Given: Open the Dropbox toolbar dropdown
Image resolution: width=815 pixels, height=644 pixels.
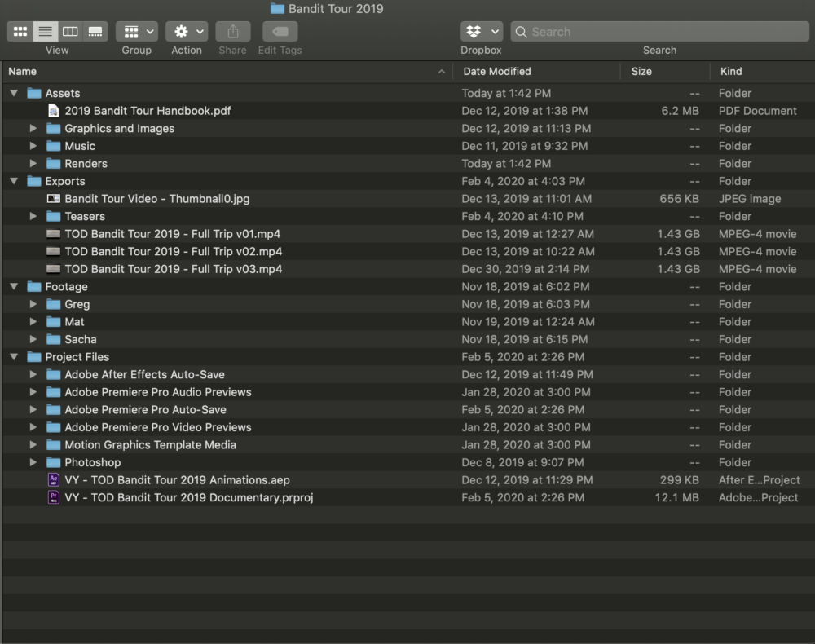Looking at the screenshot, I should (x=482, y=32).
